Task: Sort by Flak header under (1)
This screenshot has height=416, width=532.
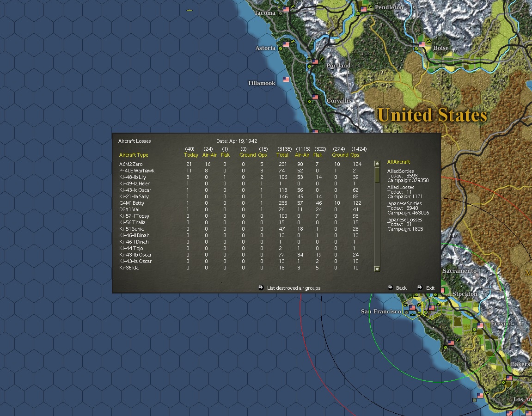Action: (x=225, y=155)
